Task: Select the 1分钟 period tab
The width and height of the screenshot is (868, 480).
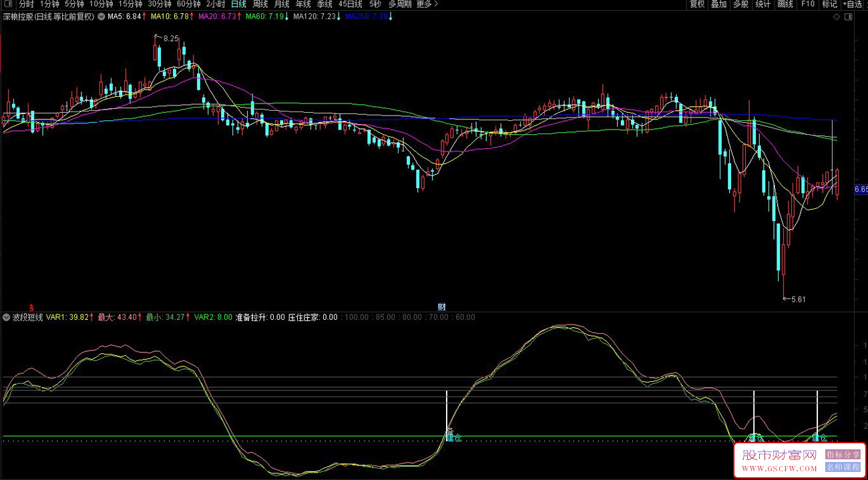Action: (49, 4)
